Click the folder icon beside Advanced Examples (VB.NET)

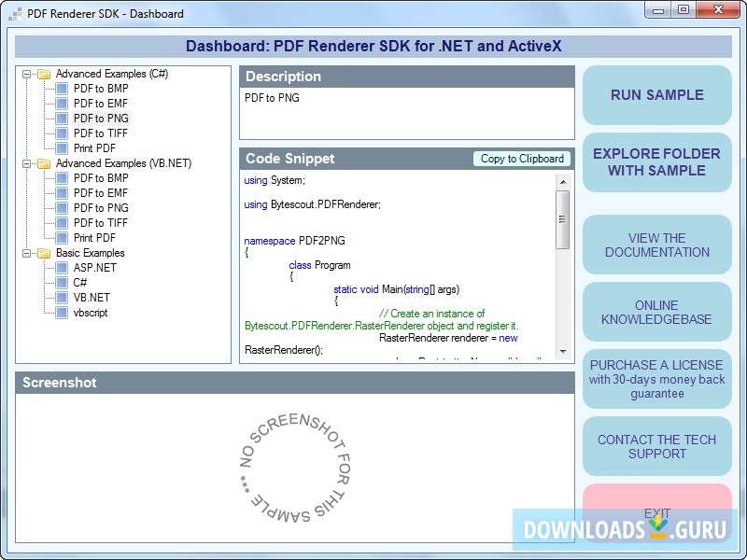[x=42, y=163]
